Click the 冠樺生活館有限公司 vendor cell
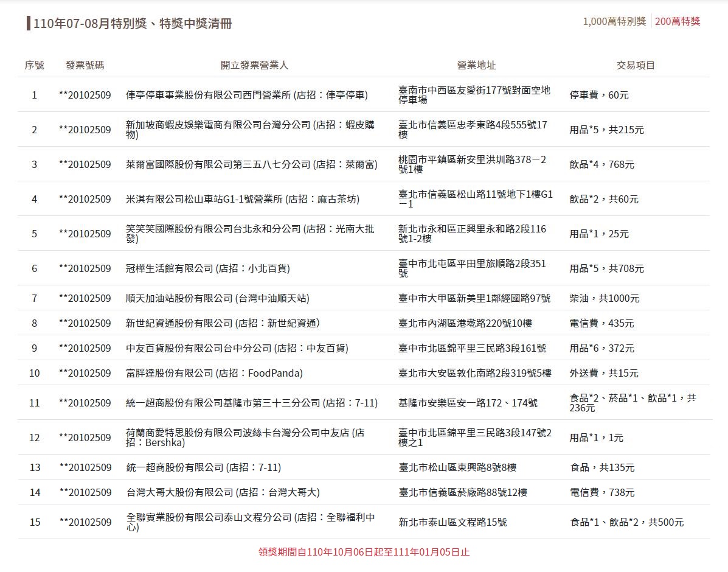The image size is (728, 572). point(207,268)
